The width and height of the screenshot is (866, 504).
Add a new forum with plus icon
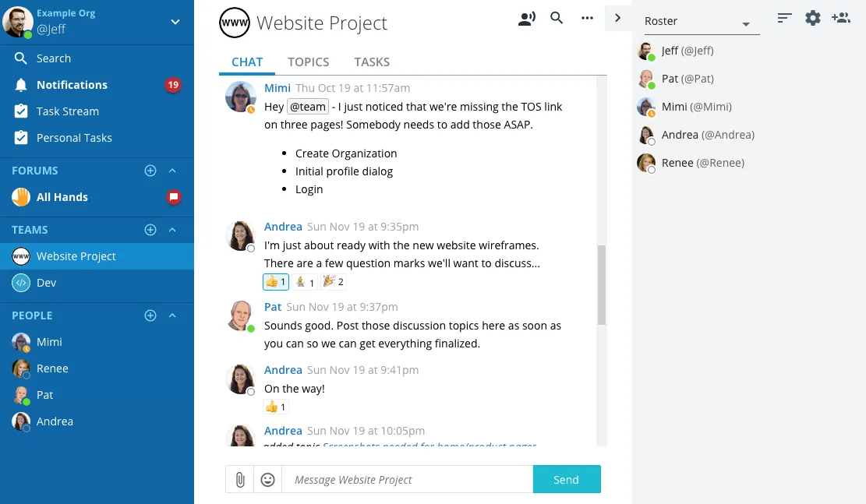click(x=150, y=171)
